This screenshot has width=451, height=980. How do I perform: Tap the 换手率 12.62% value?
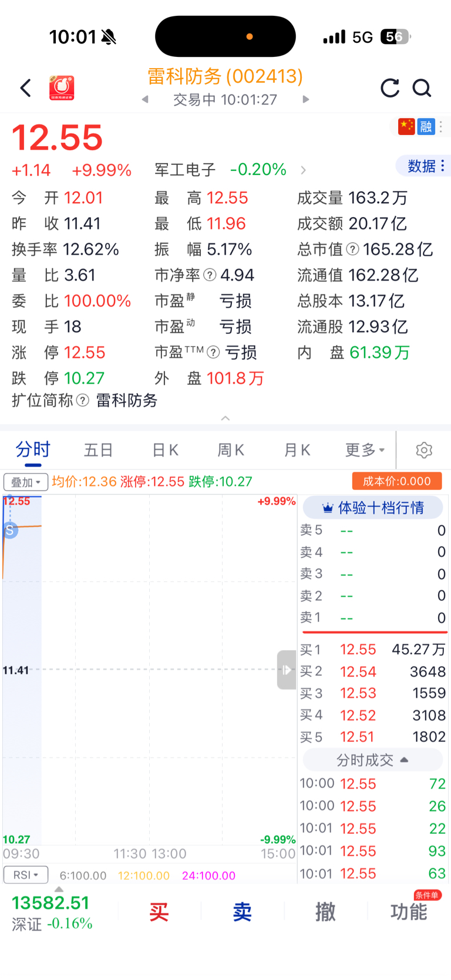91,249
